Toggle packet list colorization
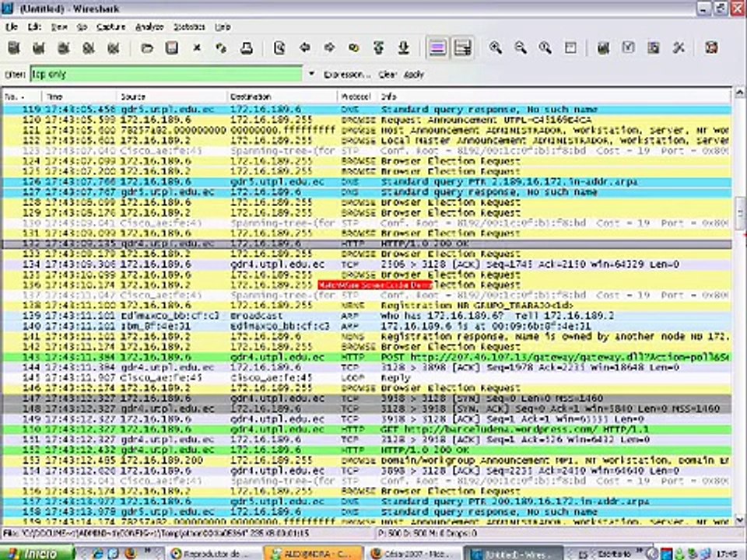 (437, 47)
